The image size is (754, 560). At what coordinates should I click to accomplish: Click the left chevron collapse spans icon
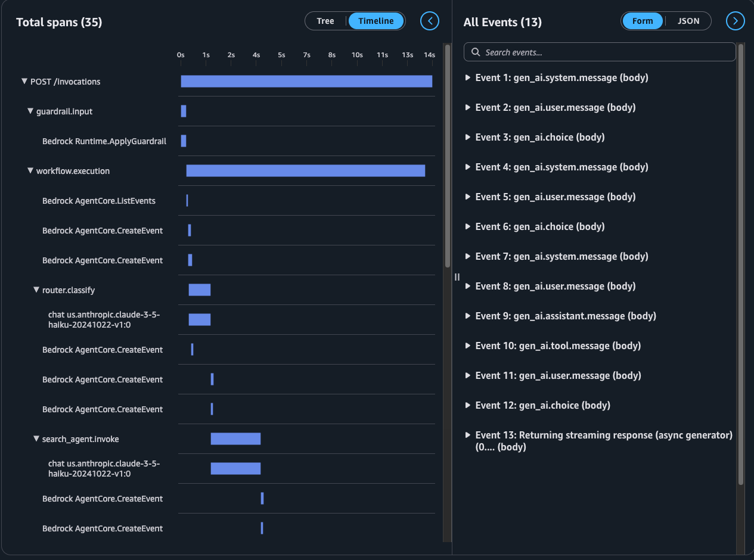tap(430, 21)
